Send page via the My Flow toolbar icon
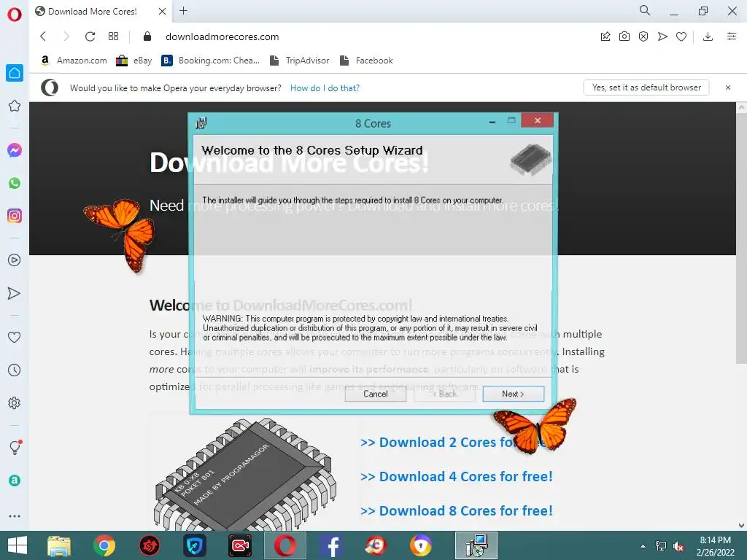This screenshot has height=560, width=747. (x=662, y=36)
